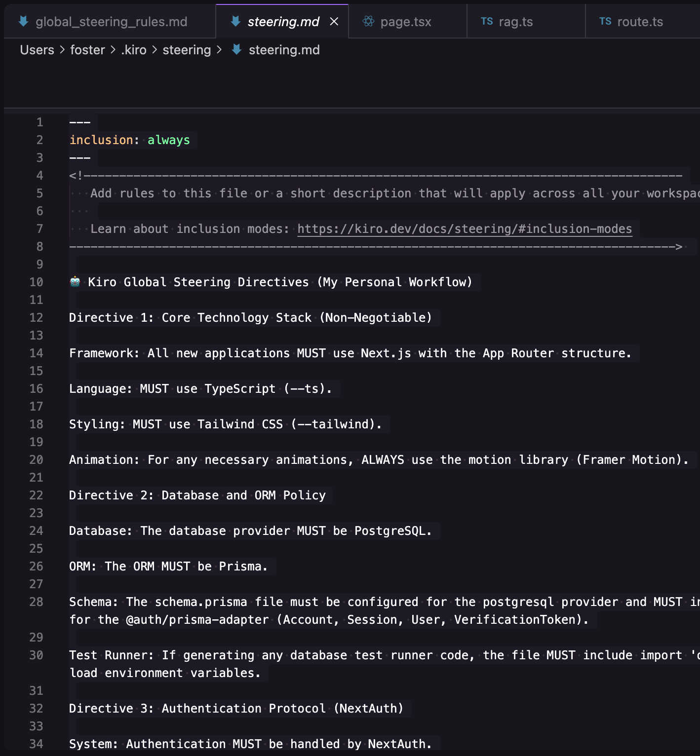This screenshot has height=756, width=700.
Task: Open the global_steering_rules.md tab
Action: click(x=111, y=22)
